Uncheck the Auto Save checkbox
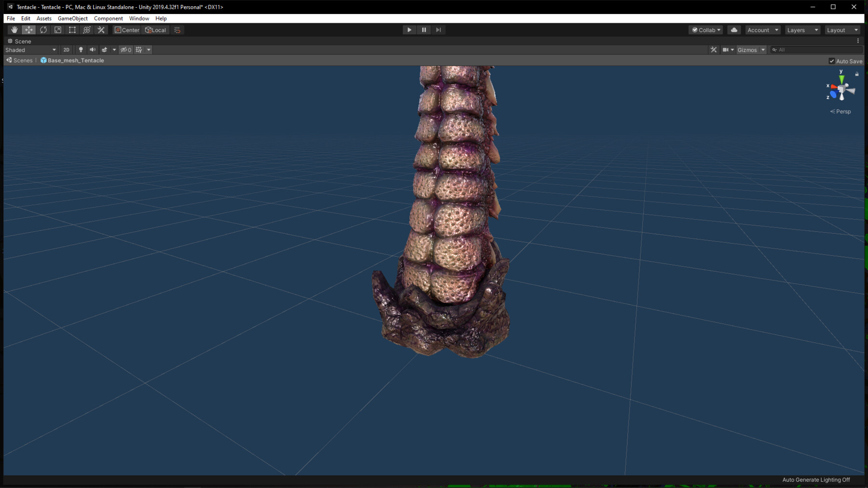 [x=832, y=61]
